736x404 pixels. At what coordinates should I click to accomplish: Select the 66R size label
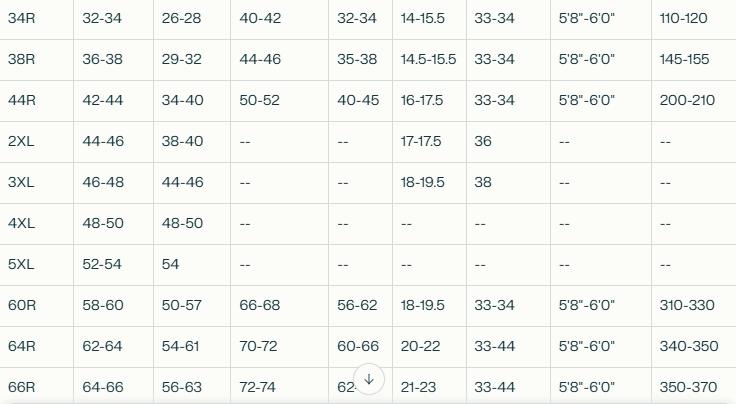[22, 387]
